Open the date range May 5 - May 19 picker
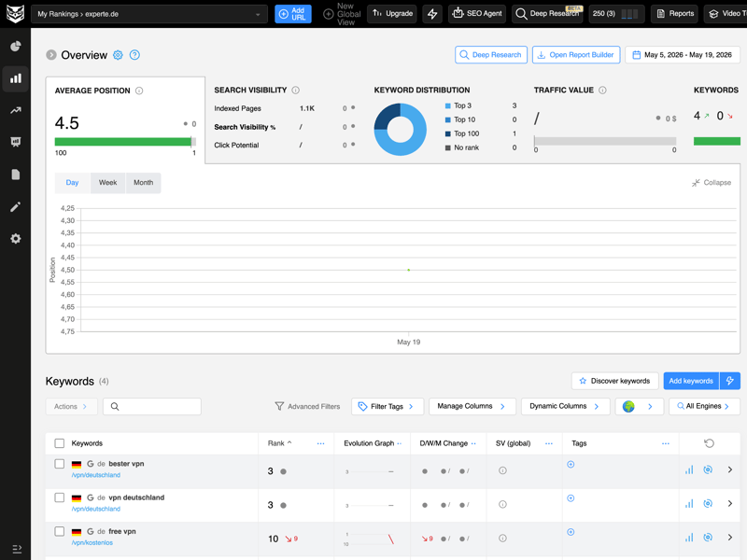This screenshot has width=747, height=560. (683, 55)
